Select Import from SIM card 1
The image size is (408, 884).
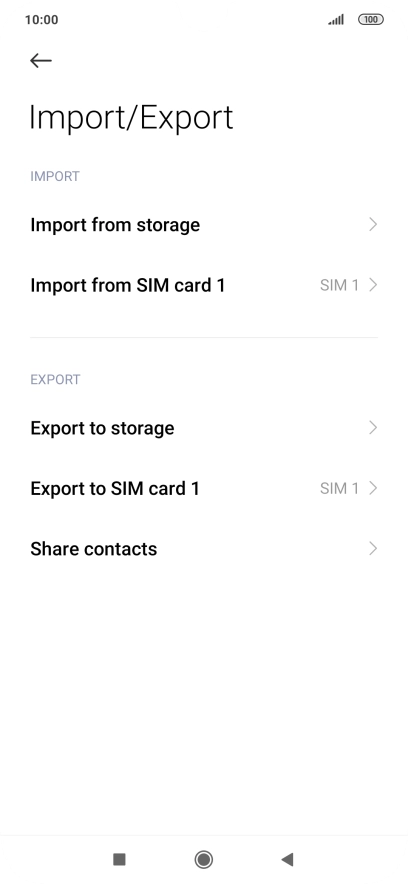point(204,285)
